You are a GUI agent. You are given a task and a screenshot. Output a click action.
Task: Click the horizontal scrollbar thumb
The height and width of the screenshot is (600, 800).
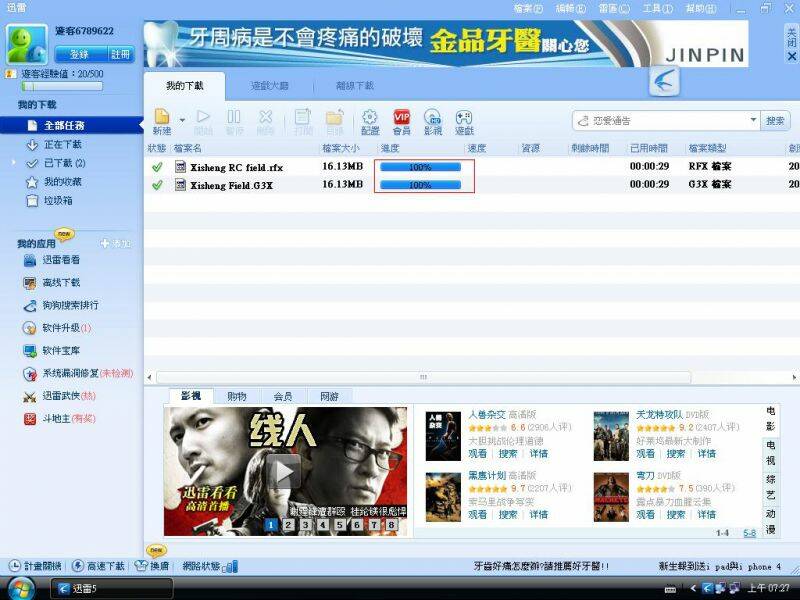pos(423,378)
